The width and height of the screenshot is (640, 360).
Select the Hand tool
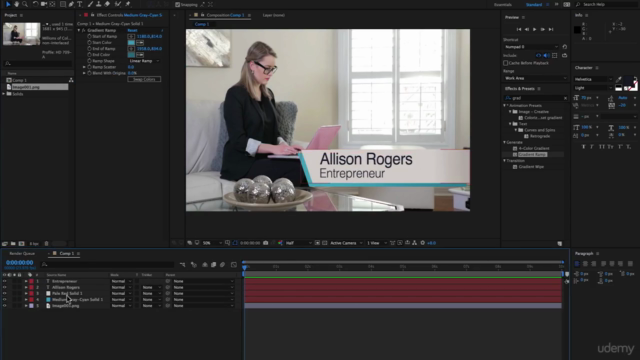16,4
